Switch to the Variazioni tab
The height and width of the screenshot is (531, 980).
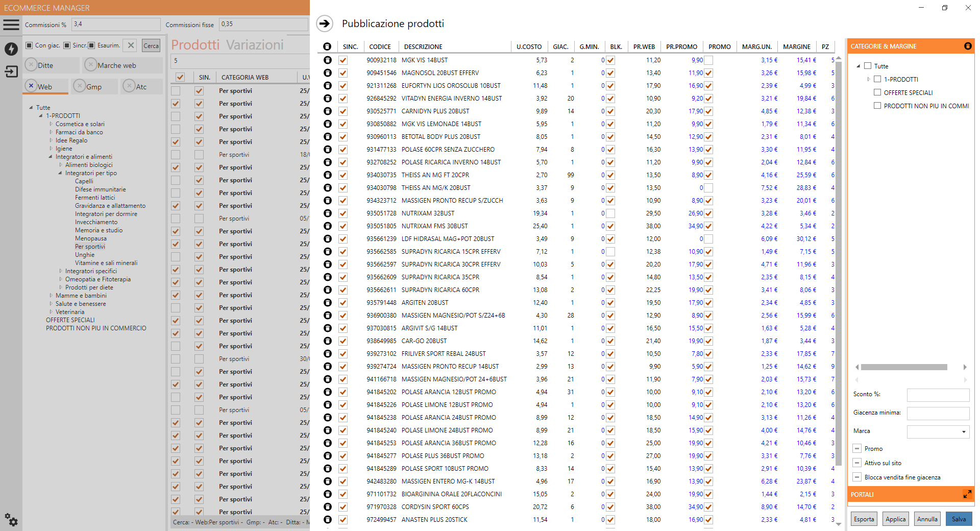(255, 45)
